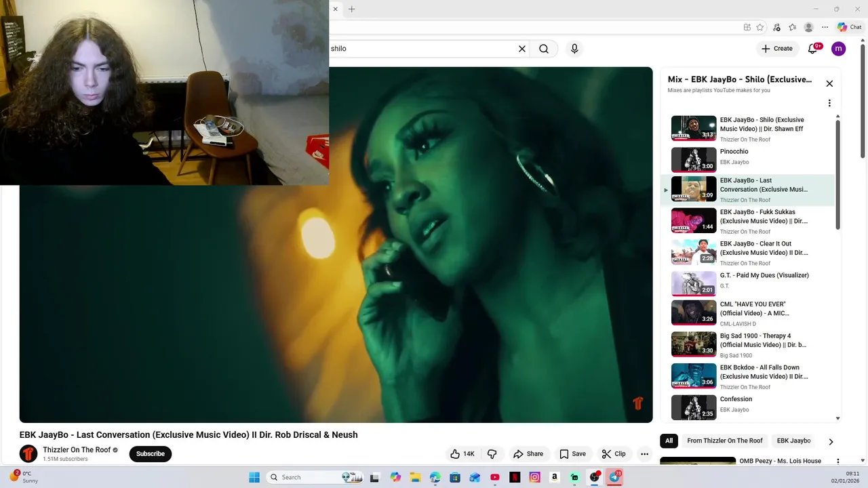Open the three-dot more actions menu under the video
Image resolution: width=868 pixels, height=488 pixels.
[645, 454]
